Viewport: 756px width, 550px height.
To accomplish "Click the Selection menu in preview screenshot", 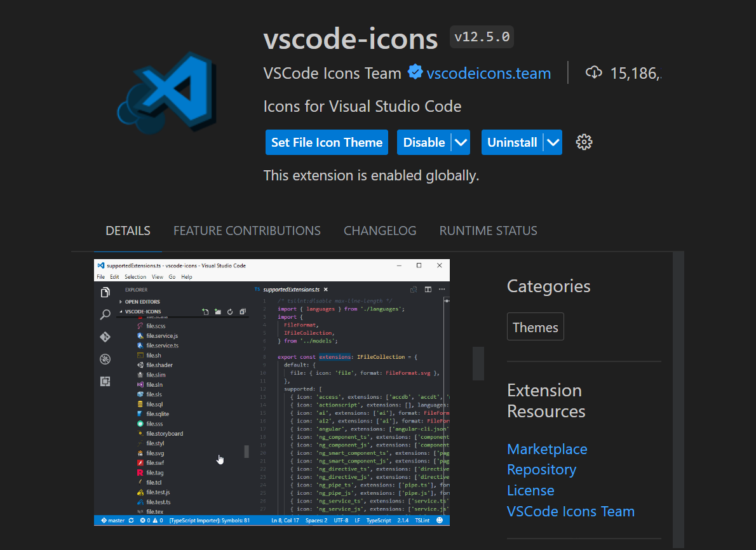I will click(x=135, y=277).
